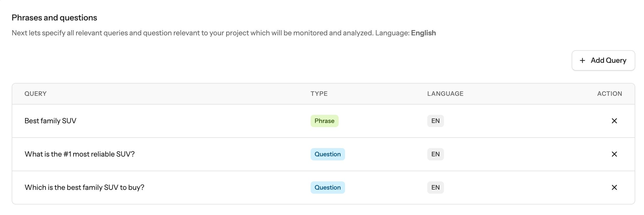Image resolution: width=644 pixels, height=215 pixels.
Task: Click 'What is the #1 most reliable SUV?' text
Action: tap(80, 154)
